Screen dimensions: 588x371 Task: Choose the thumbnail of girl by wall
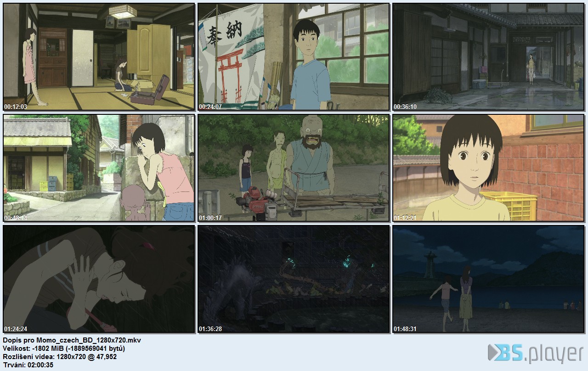pyautogui.click(x=99, y=168)
